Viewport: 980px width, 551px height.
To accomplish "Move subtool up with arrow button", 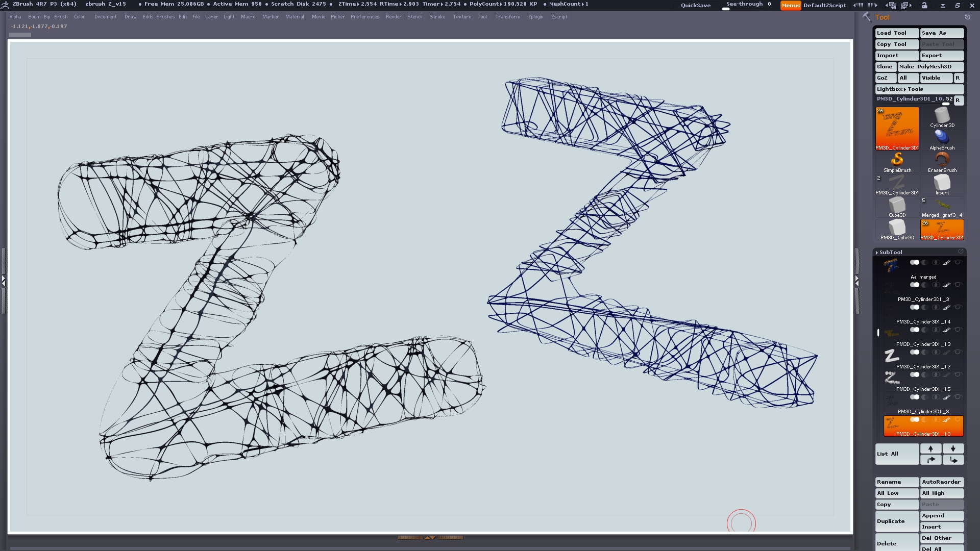I will click(930, 448).
